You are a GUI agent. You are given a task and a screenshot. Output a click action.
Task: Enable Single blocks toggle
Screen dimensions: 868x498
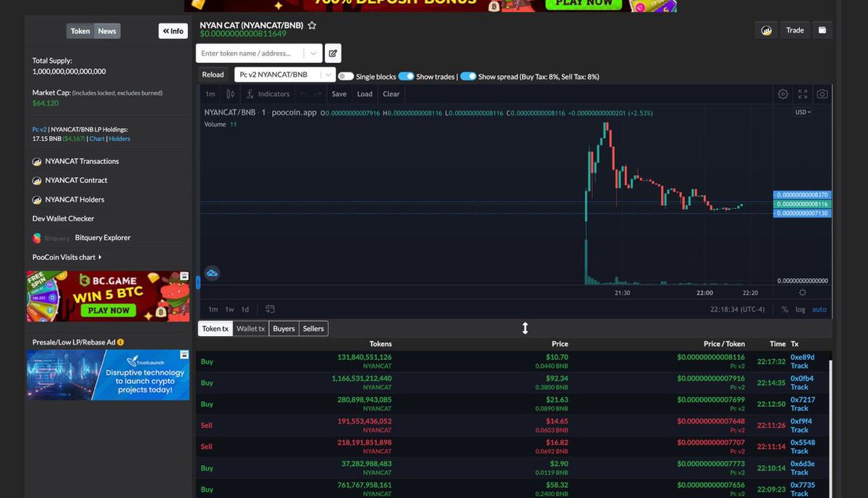pos(346,76)
